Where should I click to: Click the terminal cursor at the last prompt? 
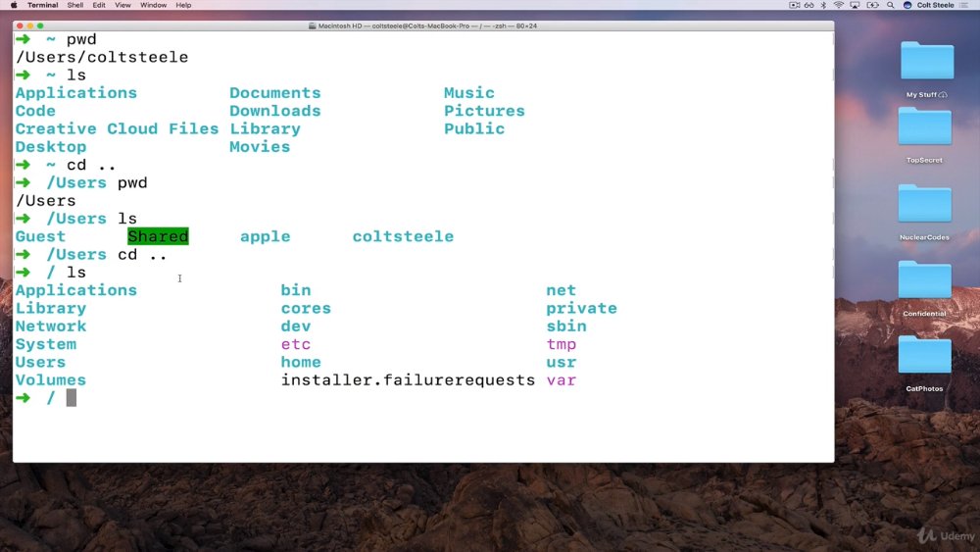(72, 398)
